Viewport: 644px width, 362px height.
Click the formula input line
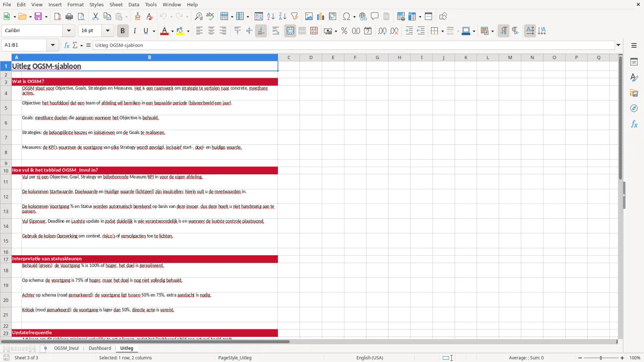pos(354,46)
